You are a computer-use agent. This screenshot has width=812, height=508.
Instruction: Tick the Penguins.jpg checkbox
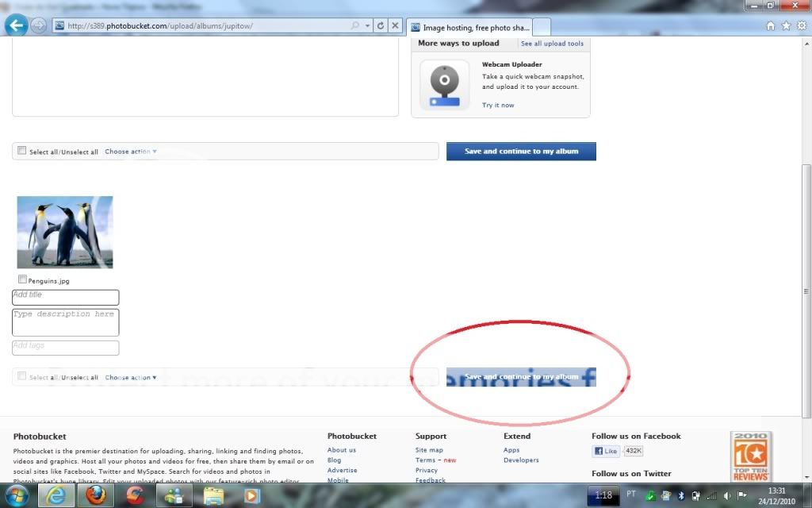(22, 279)
